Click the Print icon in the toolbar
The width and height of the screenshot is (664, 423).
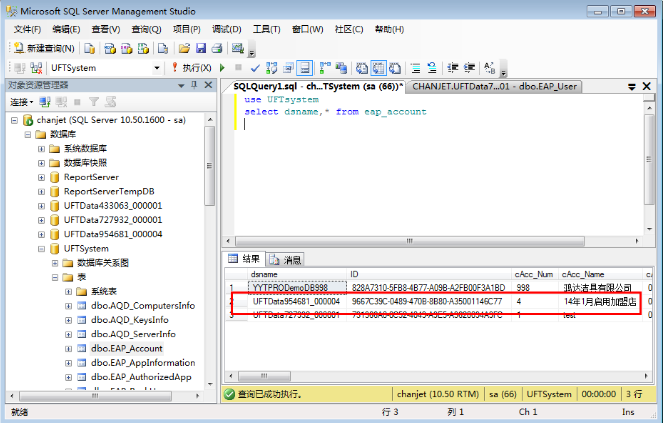[x=217, y=48]
